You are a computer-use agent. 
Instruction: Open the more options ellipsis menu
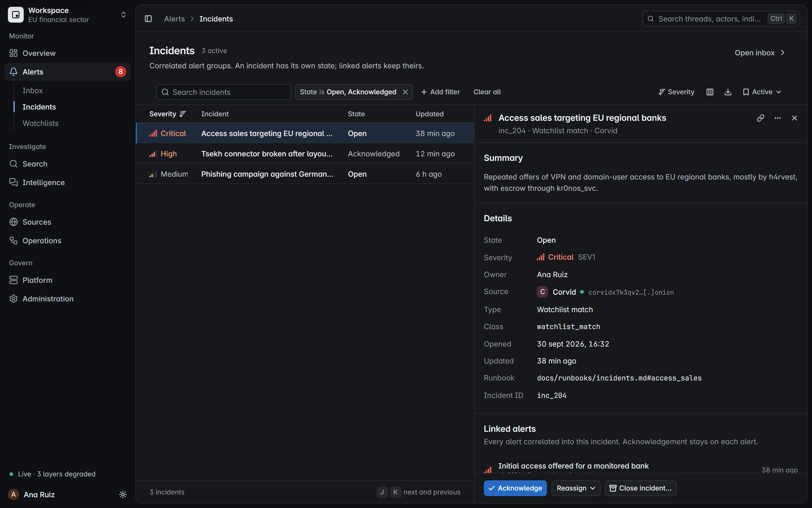click(x=777, y=118)
